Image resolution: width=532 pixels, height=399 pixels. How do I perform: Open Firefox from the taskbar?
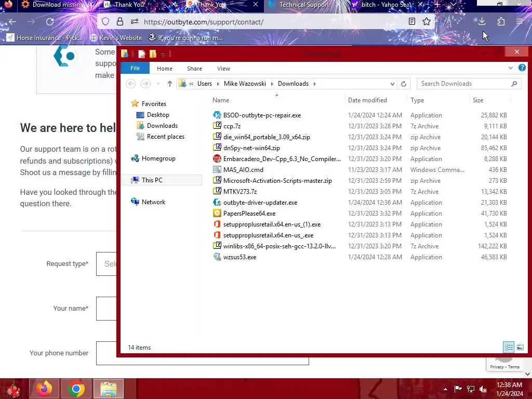pos(44,389)
